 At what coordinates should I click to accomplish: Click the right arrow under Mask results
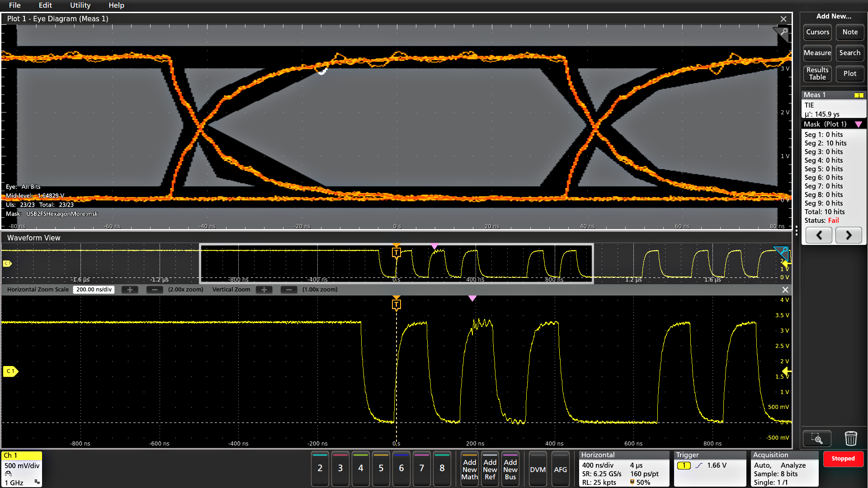[849, 235]
